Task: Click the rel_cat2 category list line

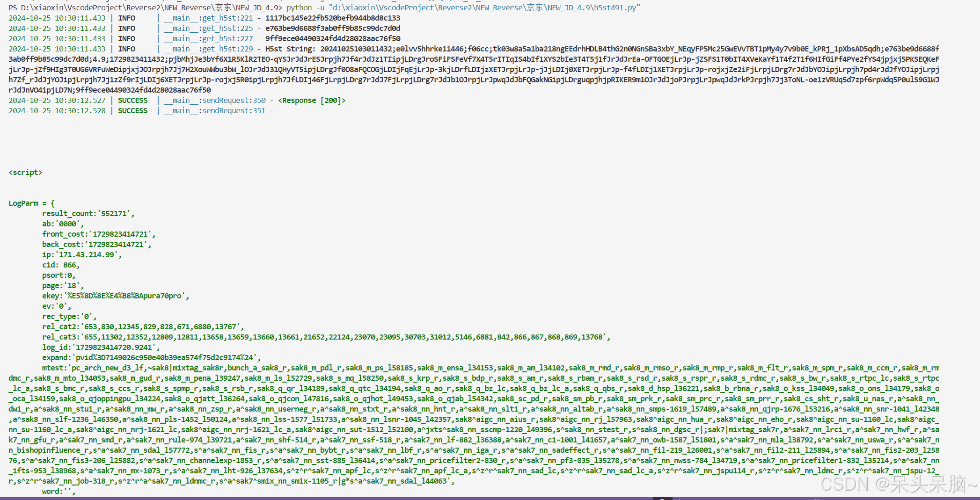Action: coord(143,326)
